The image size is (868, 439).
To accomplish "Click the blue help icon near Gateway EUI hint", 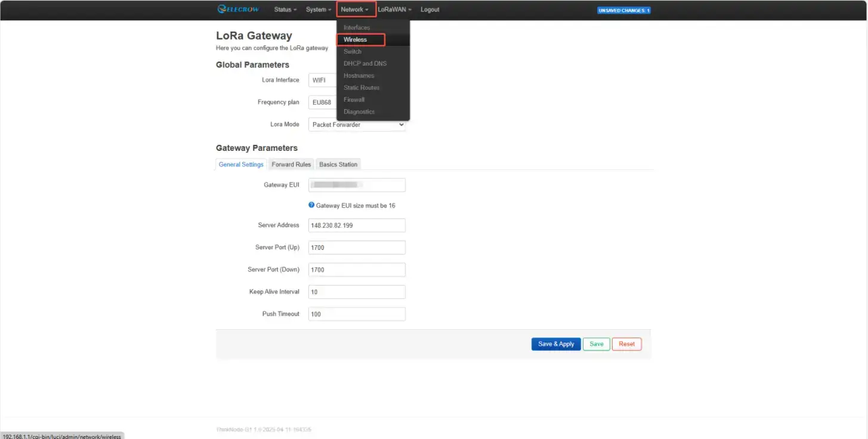I will click(311, 205).
